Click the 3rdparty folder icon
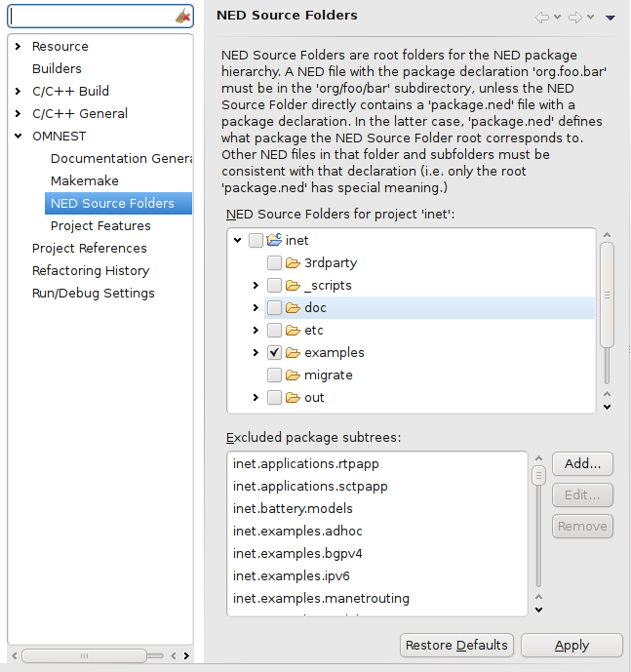631x672 pixels. pos(293,262)
